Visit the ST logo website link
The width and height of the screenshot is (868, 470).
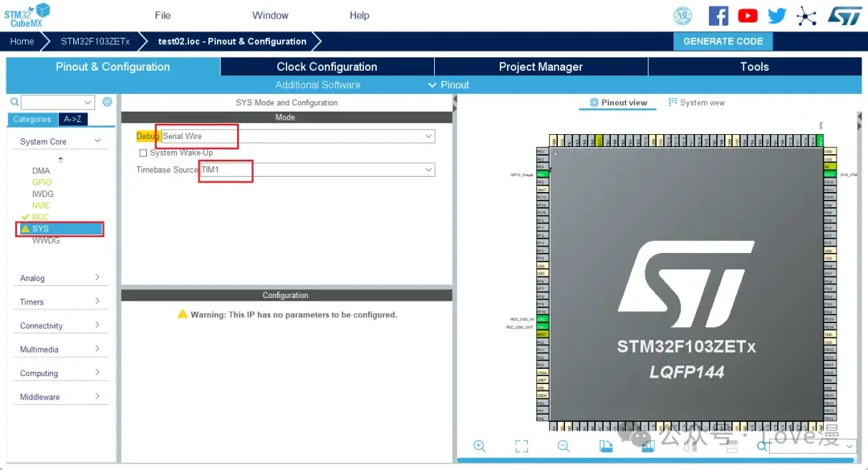point(845,15)
